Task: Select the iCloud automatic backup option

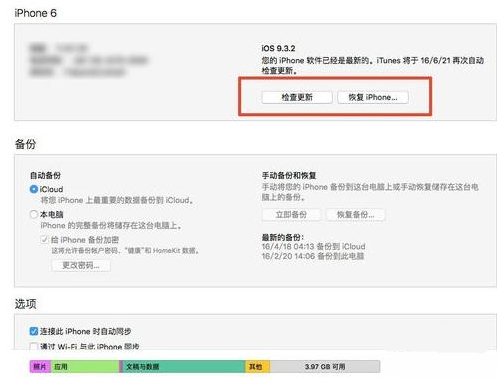Action: [34, 189]
